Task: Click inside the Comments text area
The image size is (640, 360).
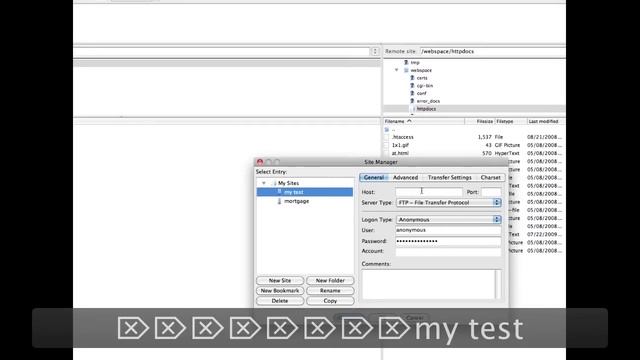Action: coord(429,284)
